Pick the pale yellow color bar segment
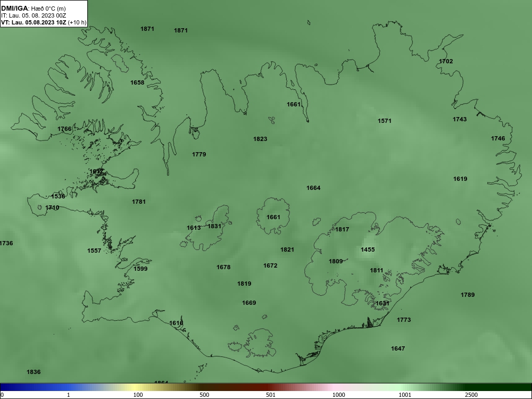Screen dimensions: 532x399 [136, 387]
